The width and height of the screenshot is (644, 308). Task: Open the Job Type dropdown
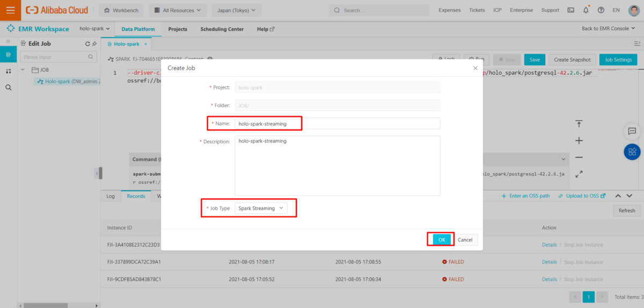(x=261, y=208)
